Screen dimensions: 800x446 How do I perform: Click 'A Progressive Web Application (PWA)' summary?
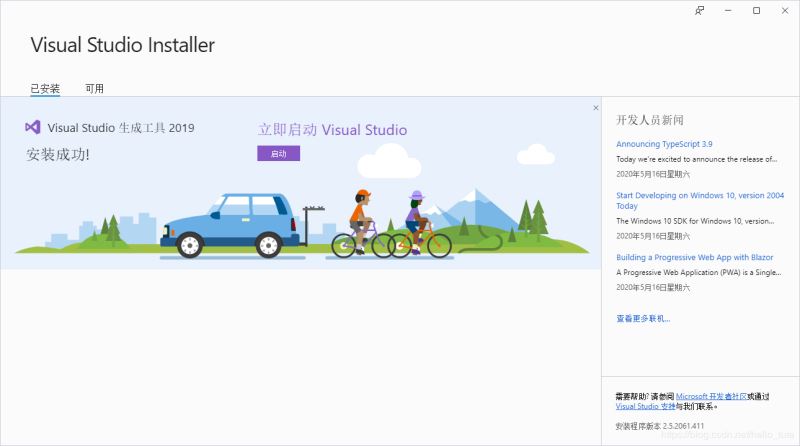[x=698, y=272]
